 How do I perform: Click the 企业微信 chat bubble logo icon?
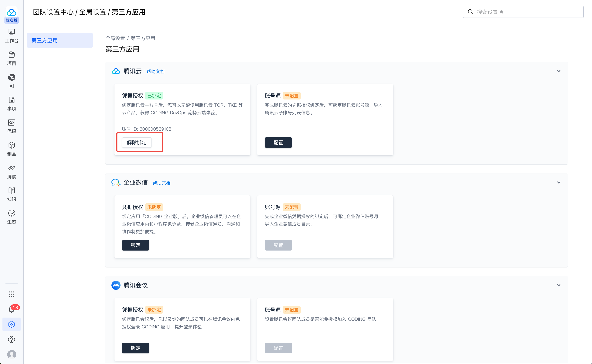[x=116, y=183]
